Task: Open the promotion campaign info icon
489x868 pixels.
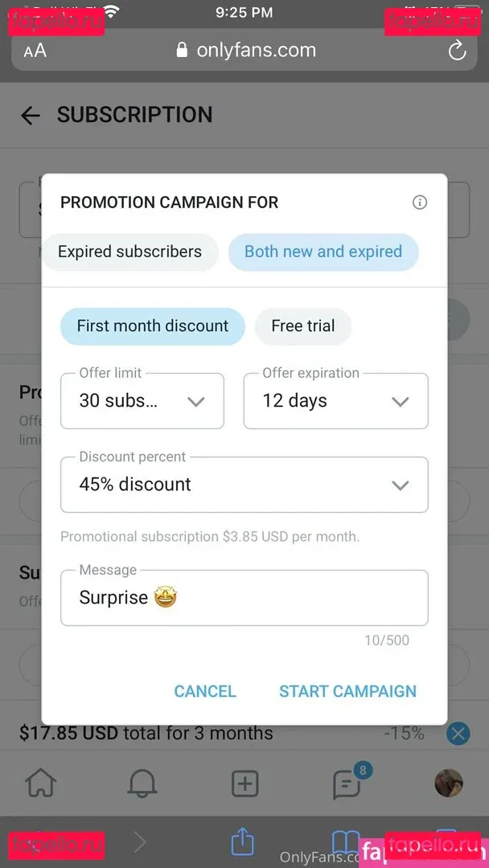Action: tap(419, 203)
